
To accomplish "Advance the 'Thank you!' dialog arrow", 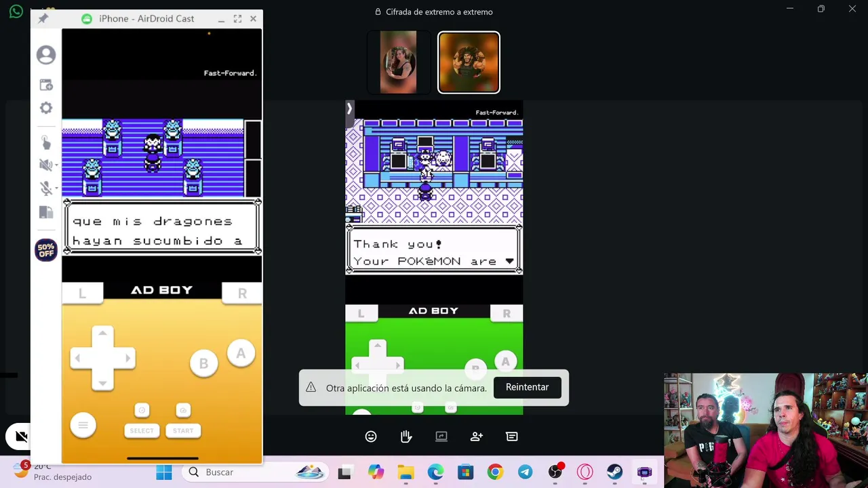I will click(x=509, y=261).
